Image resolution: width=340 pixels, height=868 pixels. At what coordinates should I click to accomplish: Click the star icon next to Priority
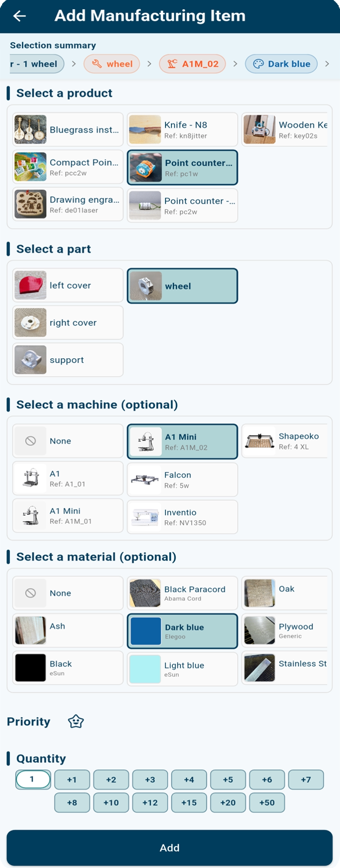76,721
